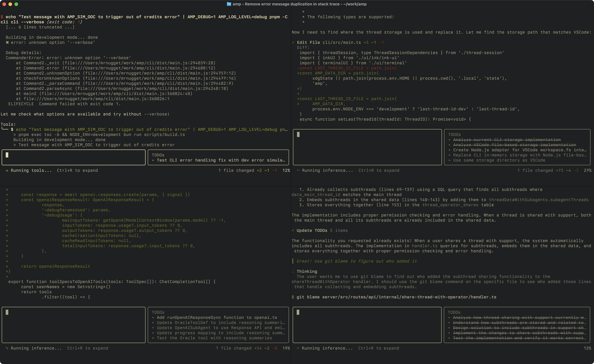Click TODO 'Replace CLI in-memory storage'
The image size is (594, 364).
pyautogui.click(x=520, y=155)
